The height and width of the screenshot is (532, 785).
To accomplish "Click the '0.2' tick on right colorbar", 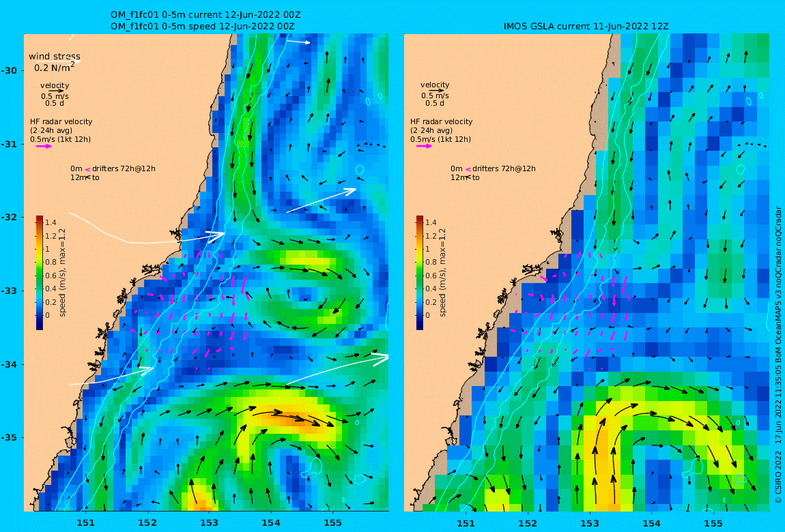I will [x=431, y=302].
